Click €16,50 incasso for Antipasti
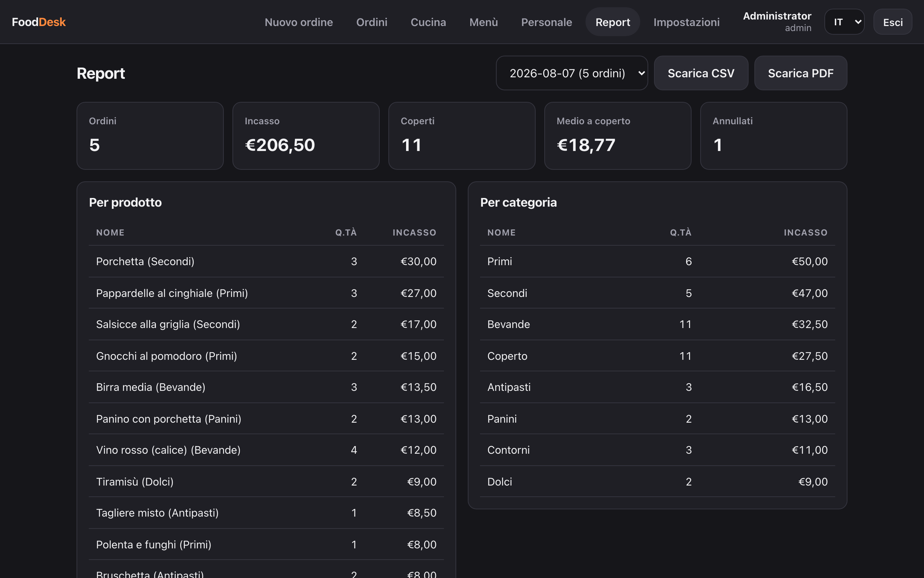The height and width of the screenshot is (578, 924). click(x=810, y=387)
